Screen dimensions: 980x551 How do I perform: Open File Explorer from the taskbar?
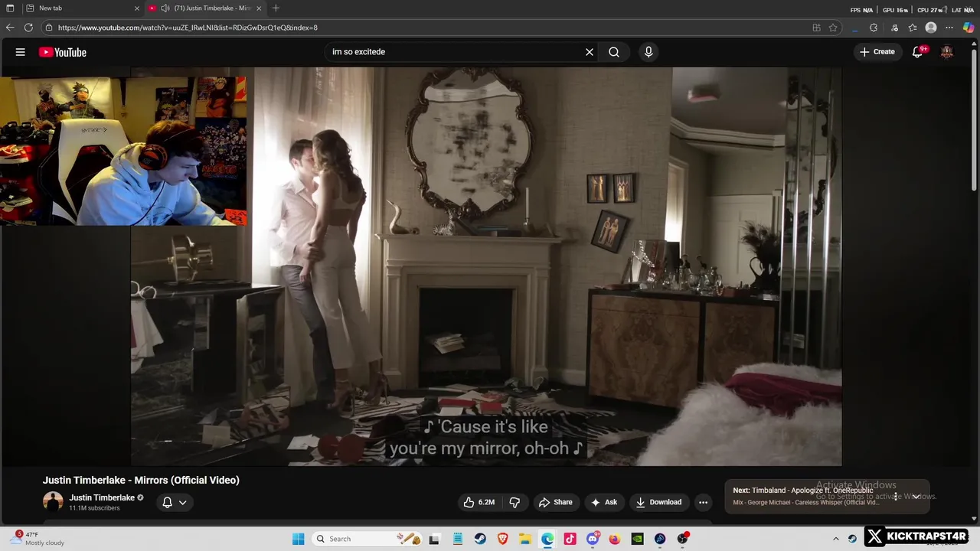pyautogui.click(x=525, y=539)
